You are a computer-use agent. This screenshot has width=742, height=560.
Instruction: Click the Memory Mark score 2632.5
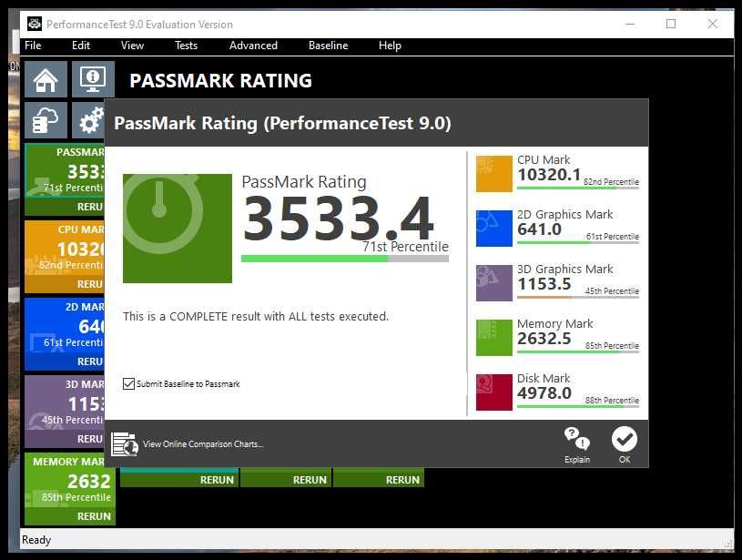[544, 339]
